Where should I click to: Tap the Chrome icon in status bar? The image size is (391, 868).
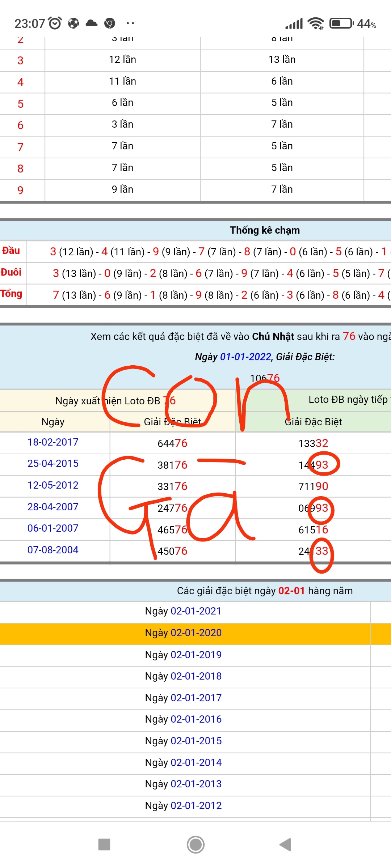[x=110, y=24]
